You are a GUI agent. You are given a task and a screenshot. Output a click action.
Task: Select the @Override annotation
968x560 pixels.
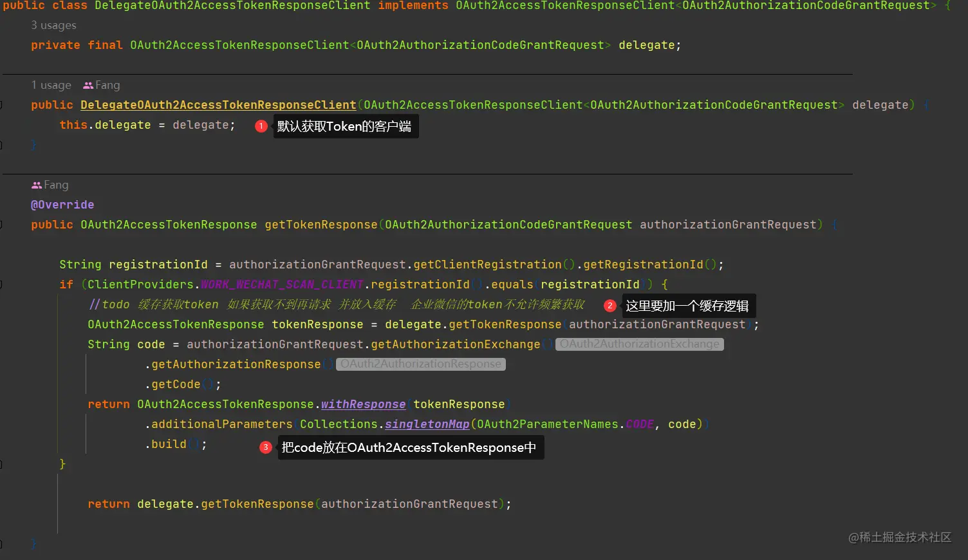(x=62, y=205)
